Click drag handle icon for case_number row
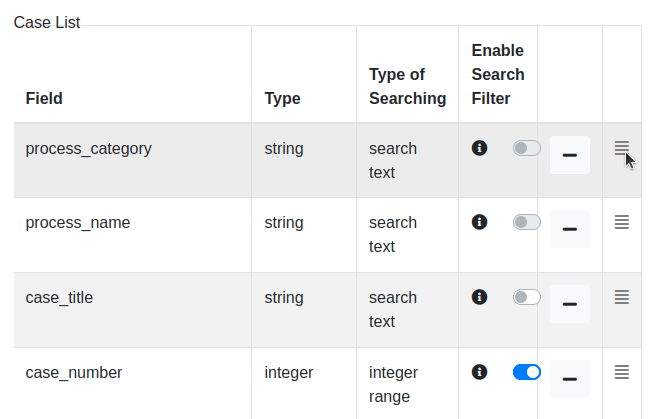 pyautogui.click(x=621, y=372)
